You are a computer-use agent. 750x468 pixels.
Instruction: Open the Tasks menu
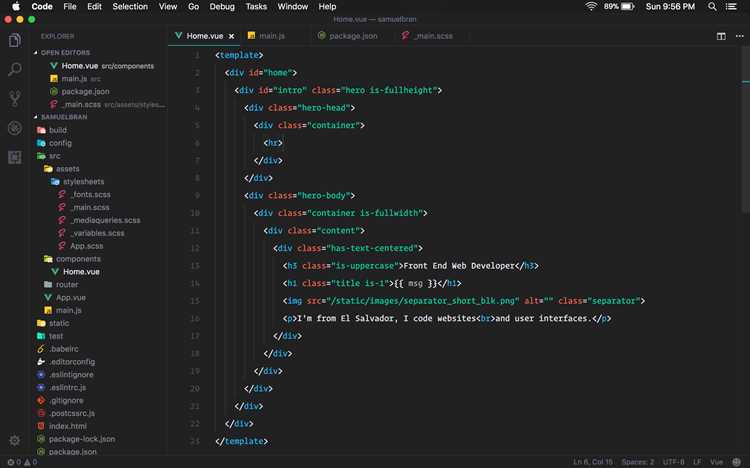(256, 7)
